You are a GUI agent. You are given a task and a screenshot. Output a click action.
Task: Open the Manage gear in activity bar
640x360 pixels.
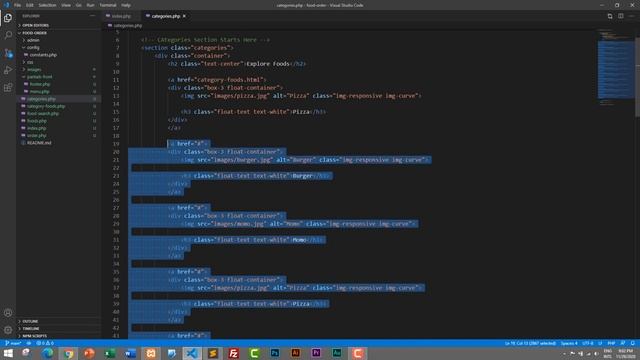(x=8, y=330)
